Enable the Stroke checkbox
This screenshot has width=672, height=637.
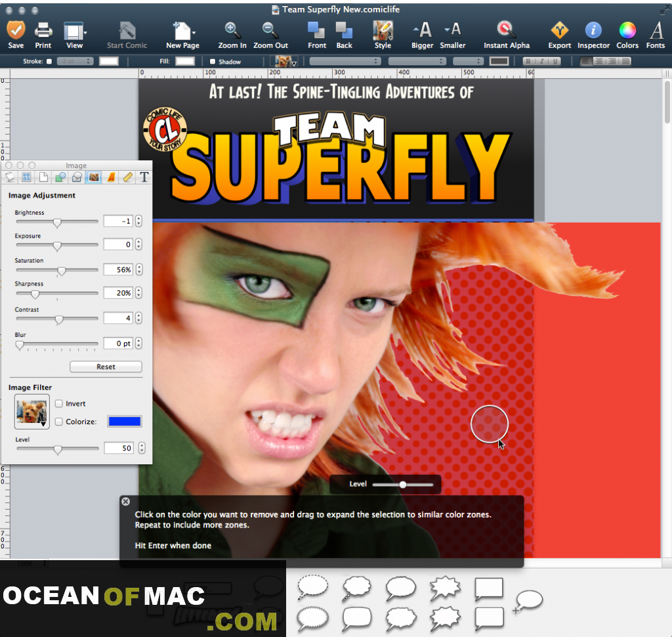[49, 61]
